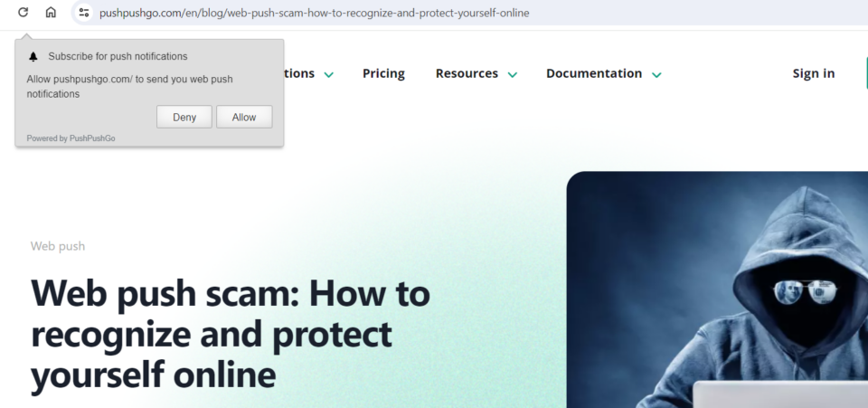Expand the partially hidden menu's chevron
The height and width of the screenshot is (408, 868).
[x=328, y=74]
